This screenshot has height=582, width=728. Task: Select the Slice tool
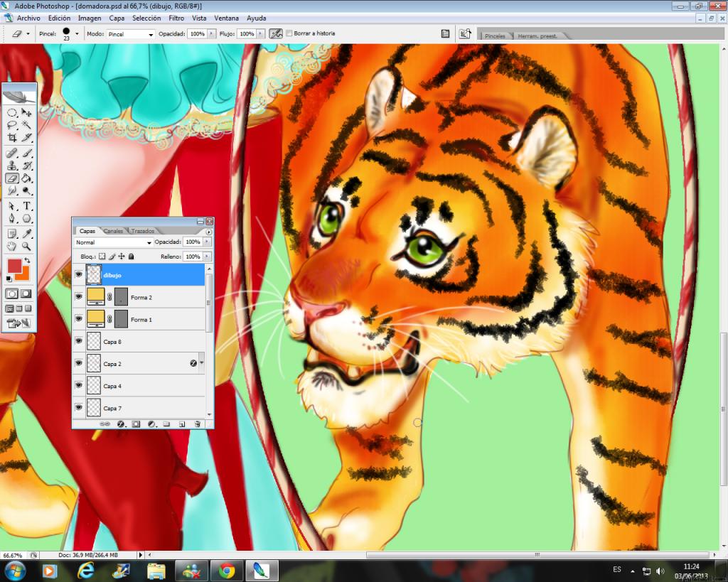26,137
